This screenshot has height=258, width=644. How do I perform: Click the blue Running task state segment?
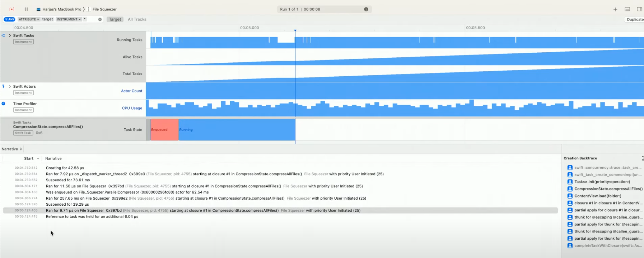tap(237, 130)
